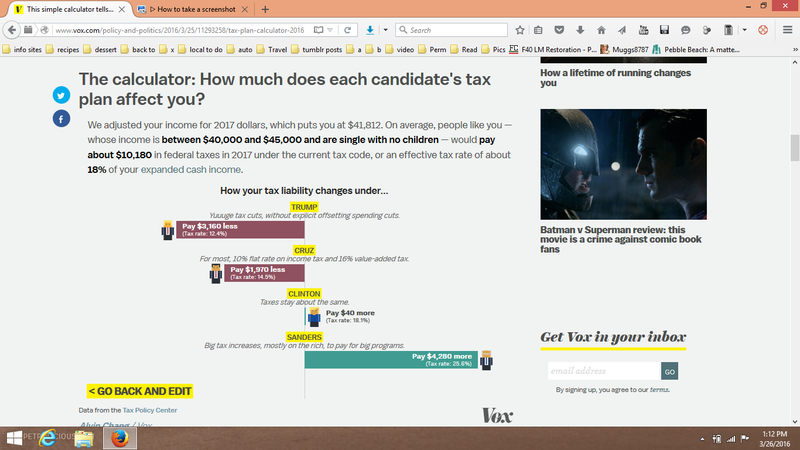Click Trump 'Pay $3,160 less' bar
Screen dimensions: 800x450
tap(240, 230)
